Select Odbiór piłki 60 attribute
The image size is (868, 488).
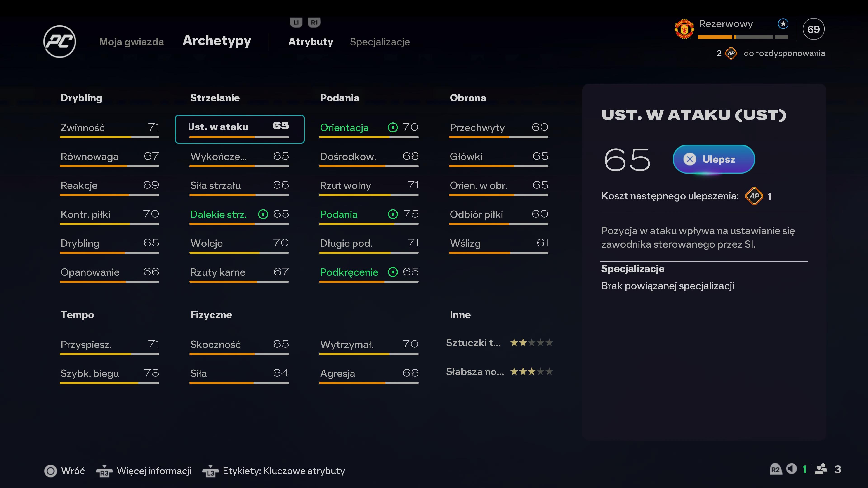pos(499,217)
